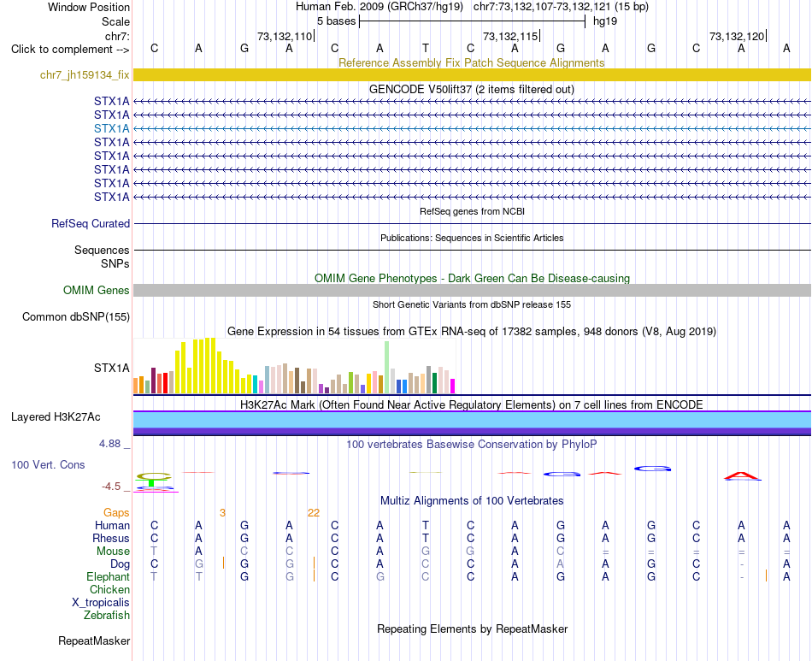Click the Zebrafish species row label
The width and height of the screenshot is (812, 661).
point(107,616)
